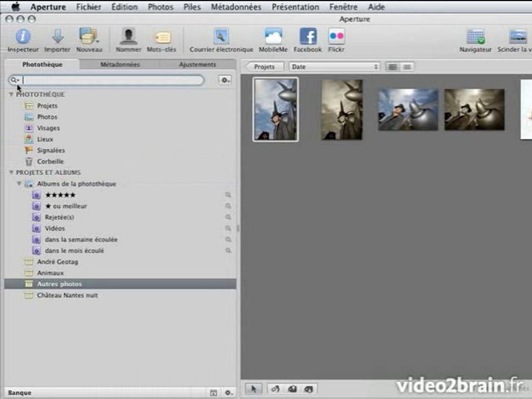Click the library search field

pyautogui.click(x=106, y=80)
